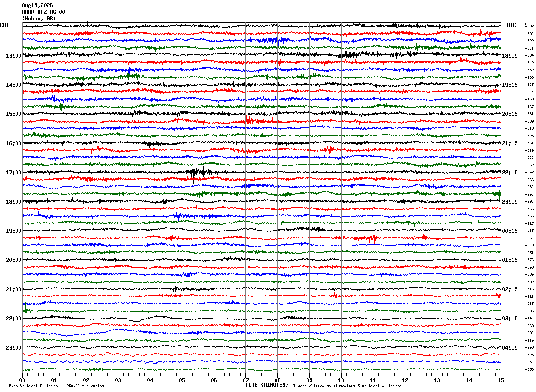Click the DC offset value -252

point(529,165)
